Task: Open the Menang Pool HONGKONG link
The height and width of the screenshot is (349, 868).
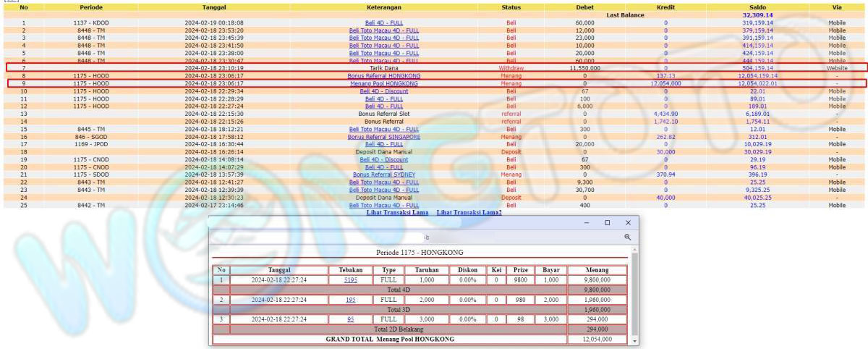Action: pos(383,83)
